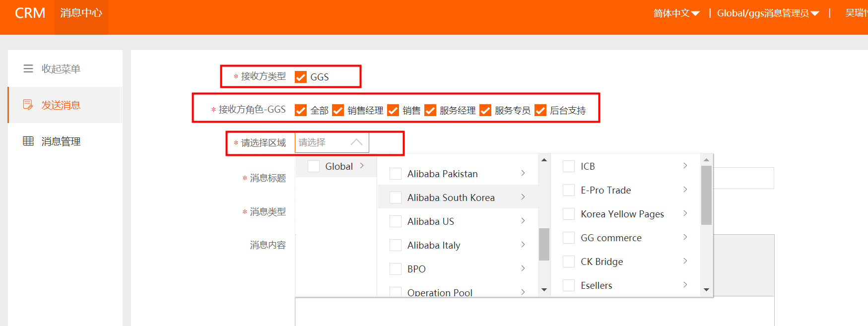Screen dimensions: 868x326
Task: Check the Alibaba Pakistan checkbox
Action: [x=396, y=174]
